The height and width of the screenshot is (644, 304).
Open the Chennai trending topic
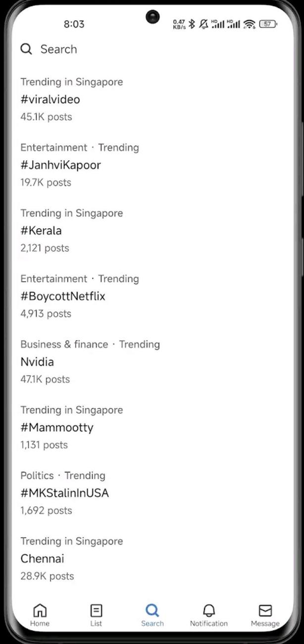(42, 558)
